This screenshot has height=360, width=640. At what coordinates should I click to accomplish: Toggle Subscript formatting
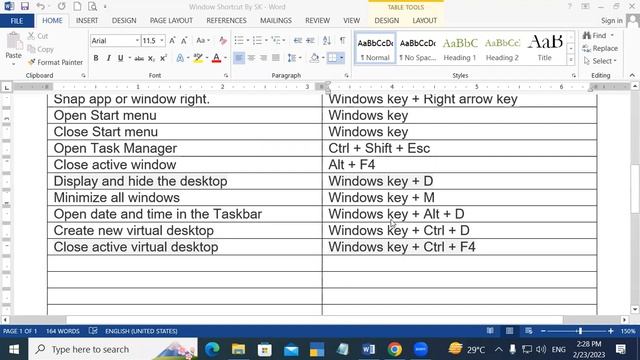(151, 58)
